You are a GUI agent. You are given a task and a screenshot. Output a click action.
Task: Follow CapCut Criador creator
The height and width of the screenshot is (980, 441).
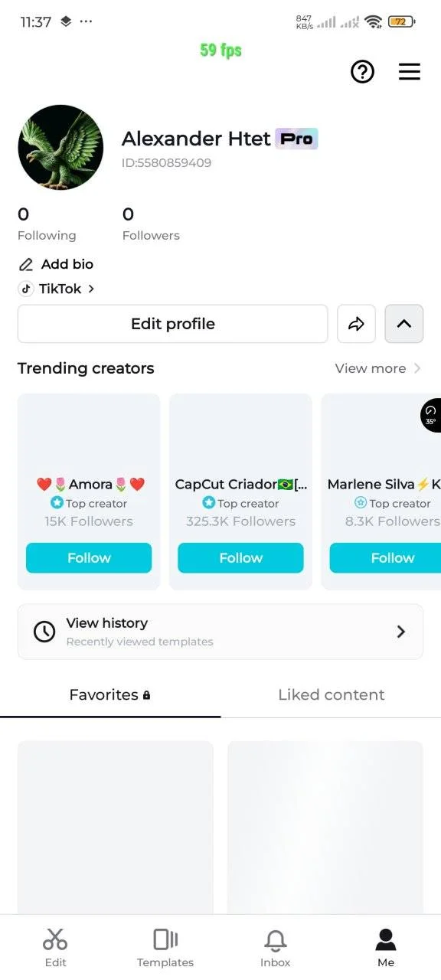240,558
